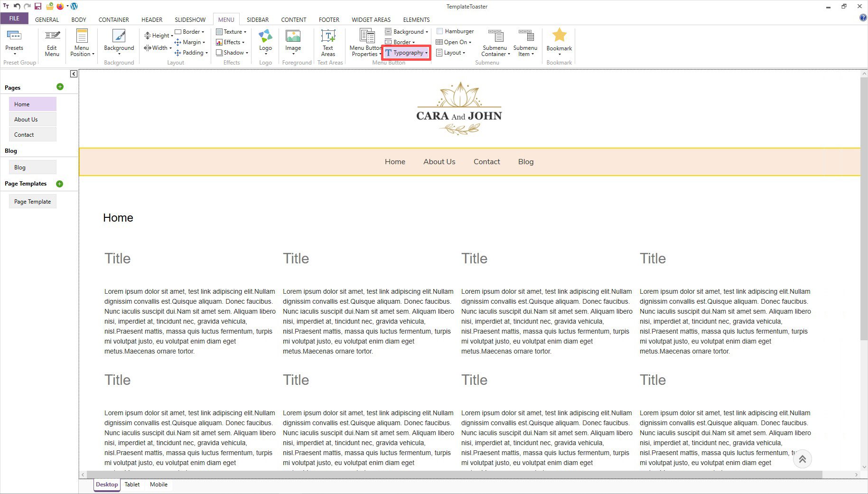This screenshot has width=868, height=494.
Task: Collapse the left pages panel
Action: (x=74, y=74)
